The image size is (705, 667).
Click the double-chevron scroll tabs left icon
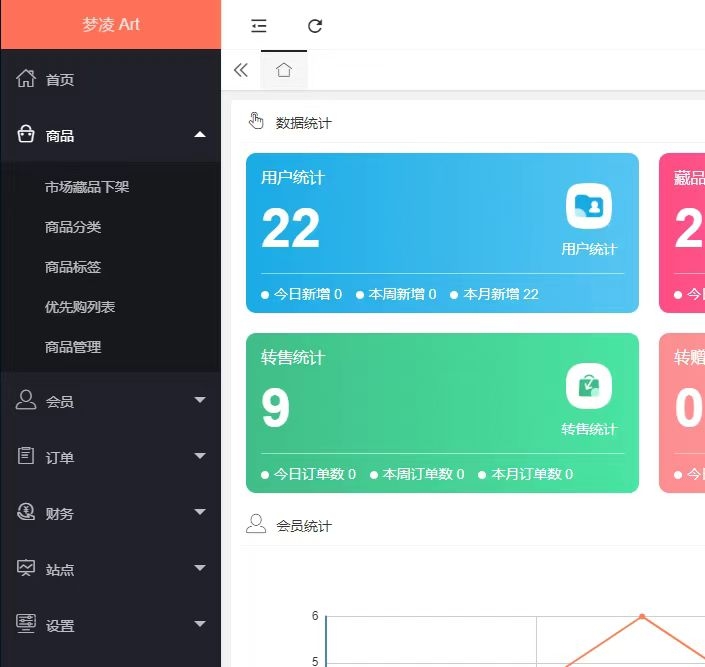240,70
